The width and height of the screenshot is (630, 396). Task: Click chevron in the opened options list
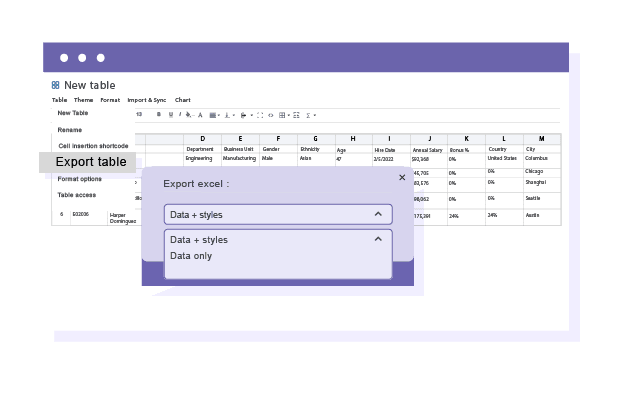[x=378, y=239]
